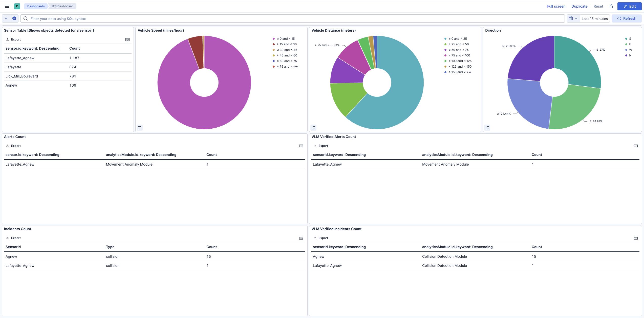Open the filter options icon left of KQL bar

click(x=6, y=18)
